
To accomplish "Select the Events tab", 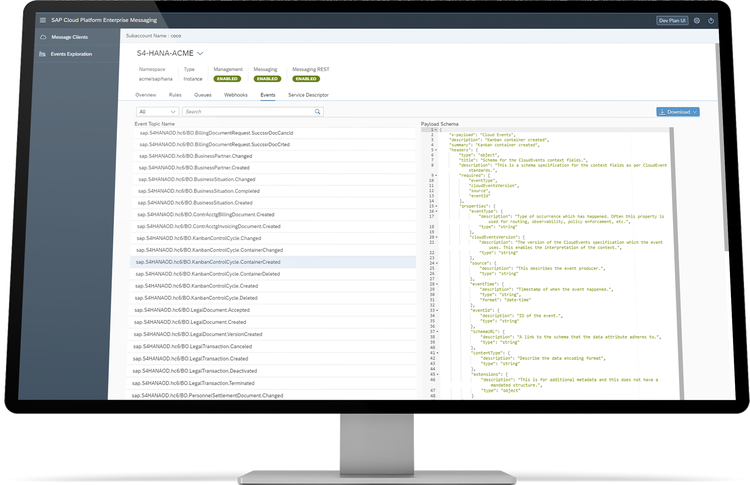I will (x=268, y=95).
